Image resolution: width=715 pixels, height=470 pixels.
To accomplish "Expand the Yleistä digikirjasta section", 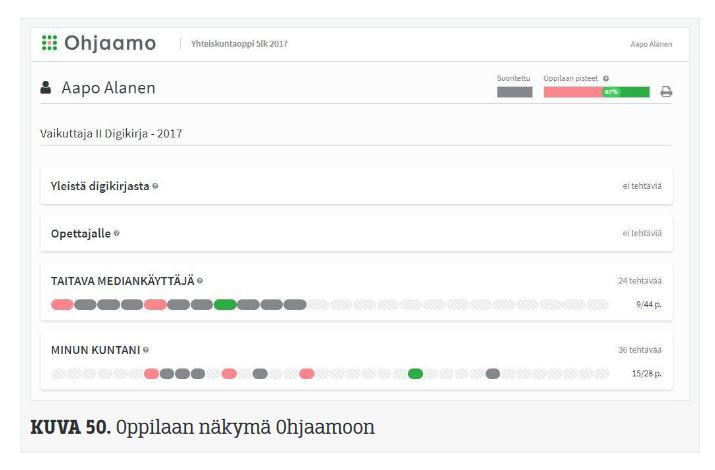I will coord(100,186).
